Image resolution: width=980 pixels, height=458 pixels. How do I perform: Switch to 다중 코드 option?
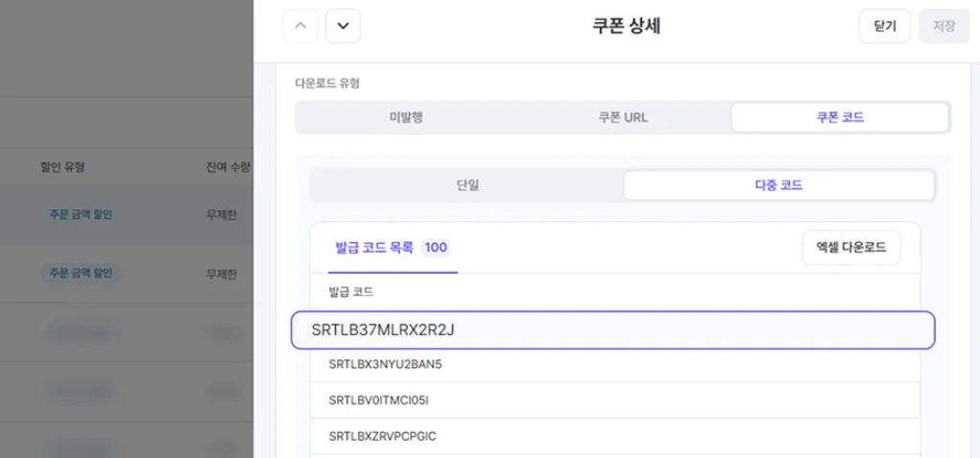pos(778,185)
